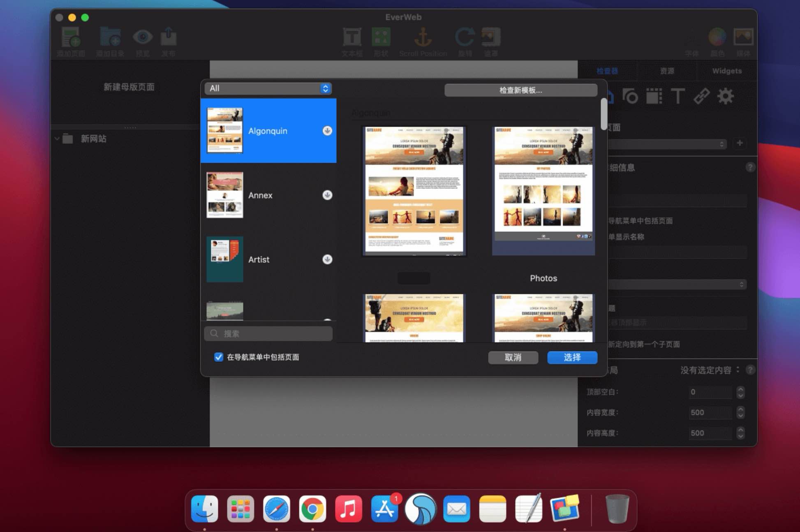Uncheck include page in navigation menu
The image size is (800, 532).
point(219,357)
